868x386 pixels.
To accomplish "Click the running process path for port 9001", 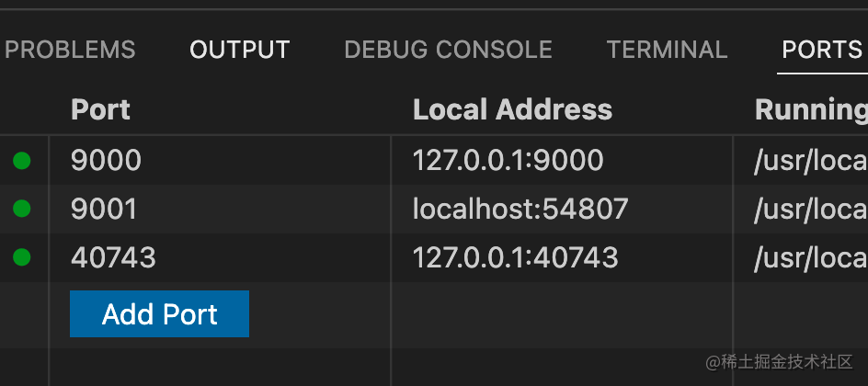I will click(x=811, y=210).
